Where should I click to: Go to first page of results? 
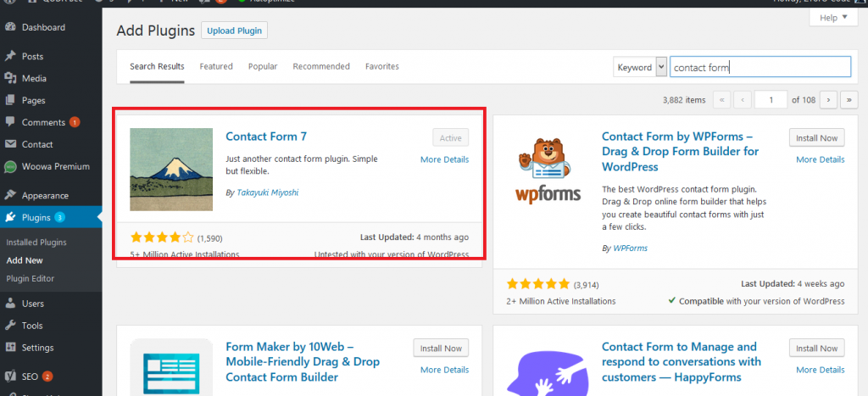pos(722,100)
